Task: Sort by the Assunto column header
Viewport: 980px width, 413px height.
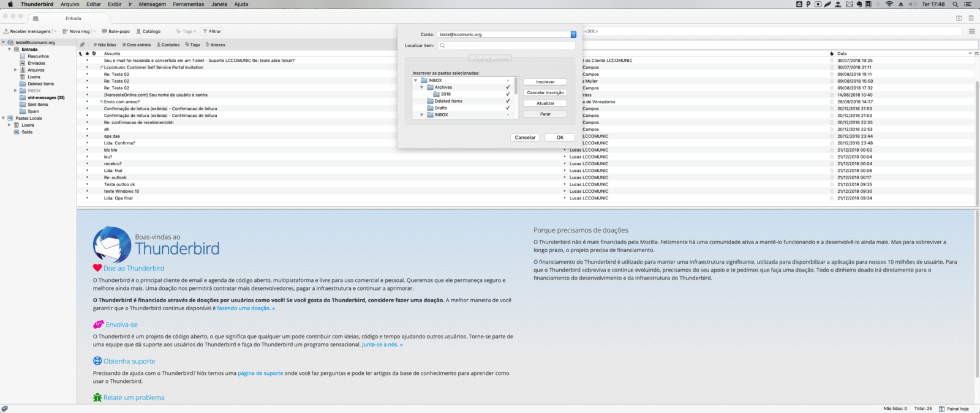Action: click(112, 53)
